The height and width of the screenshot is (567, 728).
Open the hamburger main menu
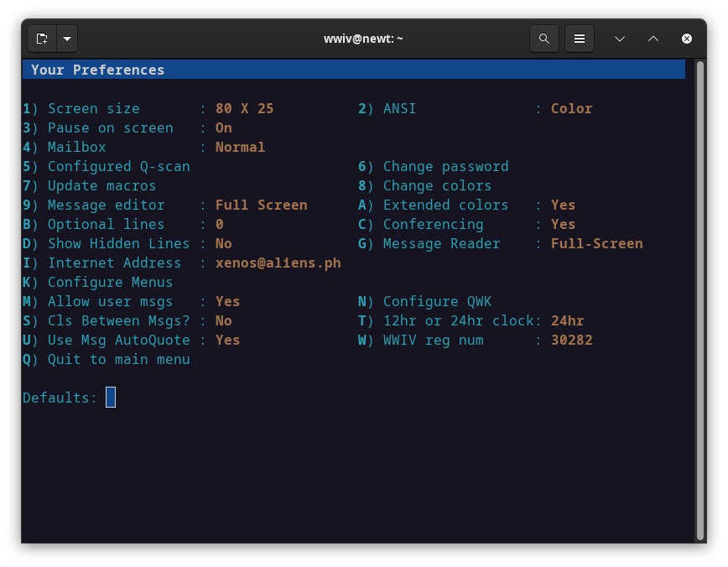[x=579, y=39]
